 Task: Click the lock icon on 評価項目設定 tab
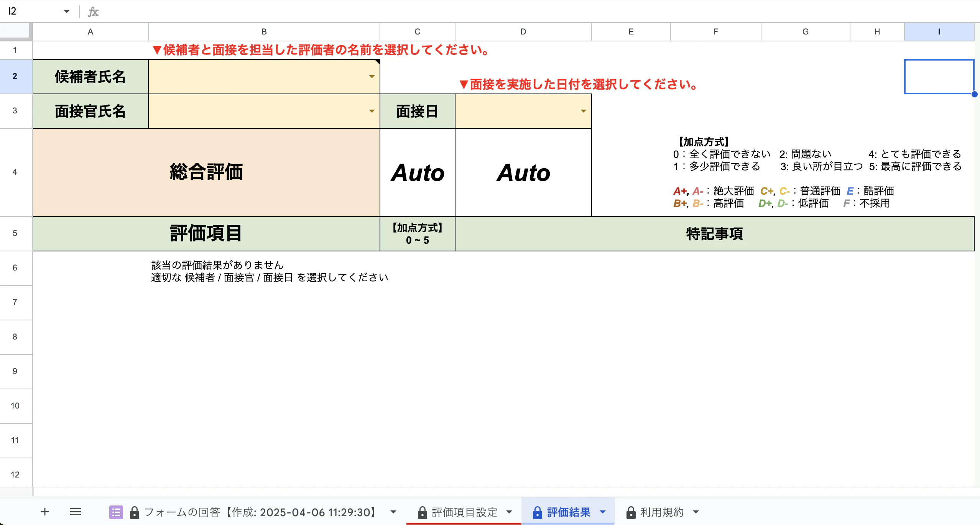click(x=422, y=512)
